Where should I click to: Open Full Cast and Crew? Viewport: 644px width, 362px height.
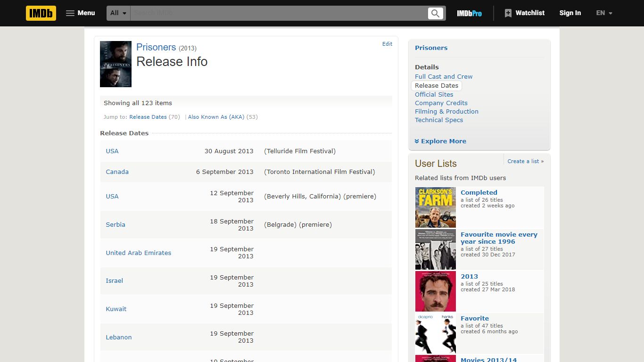point(444,77)
